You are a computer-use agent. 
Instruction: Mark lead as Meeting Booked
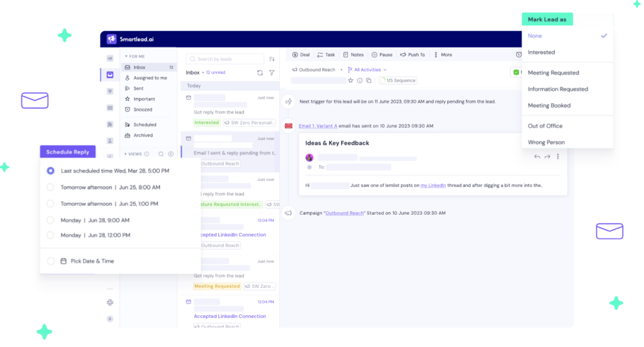[549, 105]
